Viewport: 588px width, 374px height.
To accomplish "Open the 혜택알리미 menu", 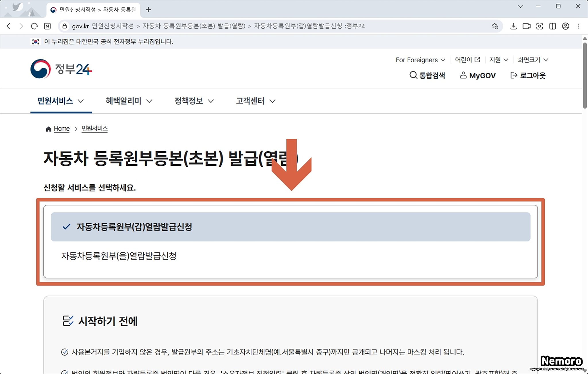I will (x=129, y=101).
